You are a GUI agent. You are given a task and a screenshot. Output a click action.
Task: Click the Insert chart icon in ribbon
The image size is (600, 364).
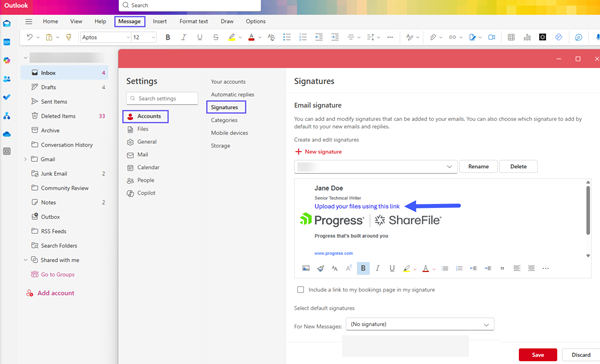527,37
